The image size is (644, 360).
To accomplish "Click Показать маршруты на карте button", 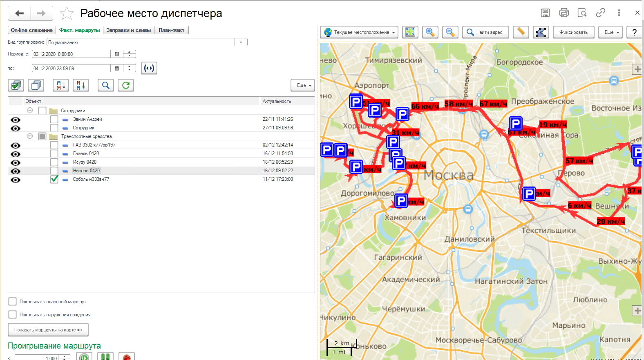I will (x=48, y=330).
